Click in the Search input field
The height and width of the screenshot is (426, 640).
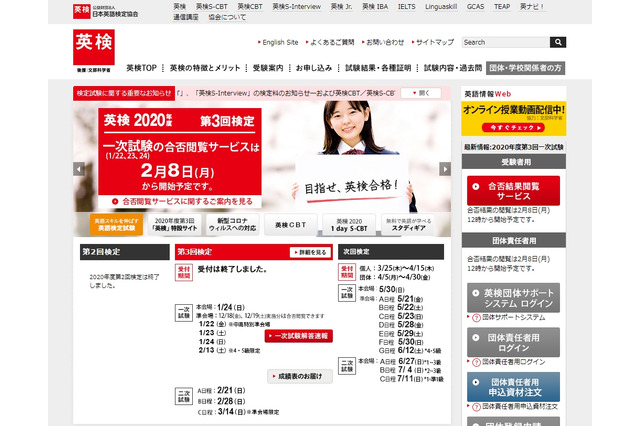click(x=506, y=42)
